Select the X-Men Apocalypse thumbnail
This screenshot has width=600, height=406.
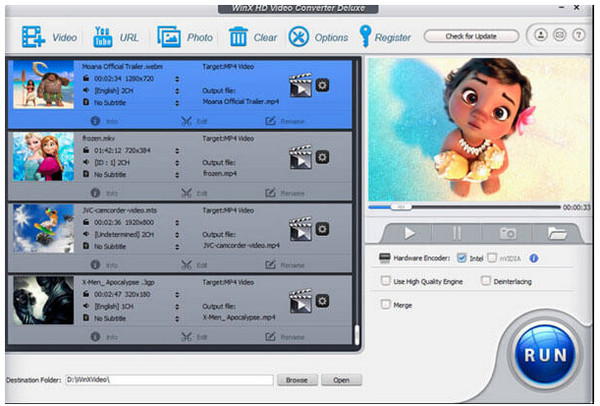(x=43, y=300)
